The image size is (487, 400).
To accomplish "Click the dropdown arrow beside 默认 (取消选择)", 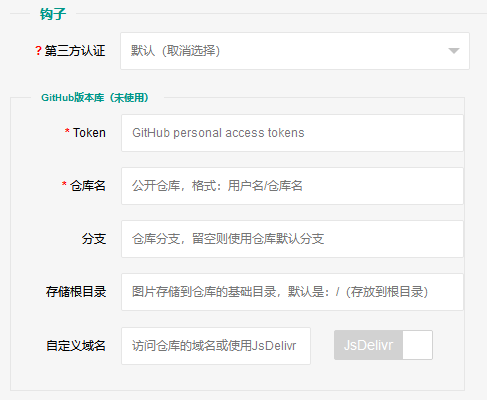I will tap(454, 51).
